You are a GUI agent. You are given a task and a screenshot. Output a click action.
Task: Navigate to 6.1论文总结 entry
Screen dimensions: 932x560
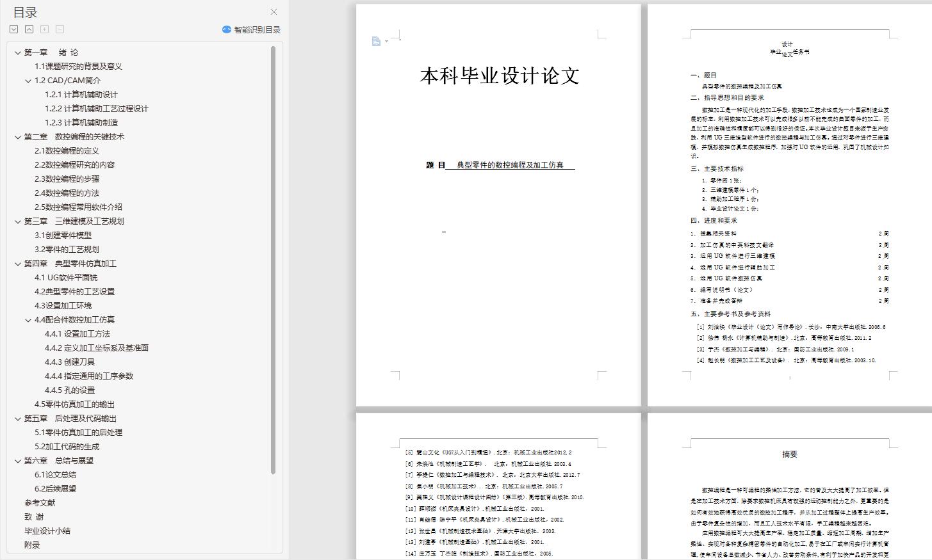[x=55, y=475]
